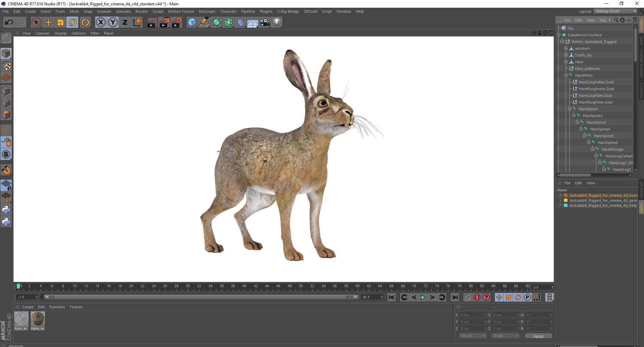Toggle Enable Snap magnet icon

6,170
